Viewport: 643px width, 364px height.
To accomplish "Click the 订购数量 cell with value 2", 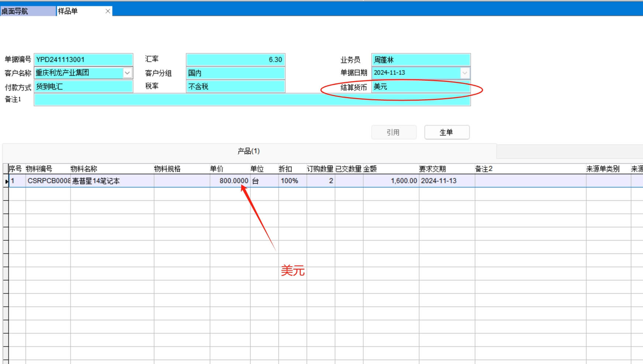I will [x=321, y=181].
